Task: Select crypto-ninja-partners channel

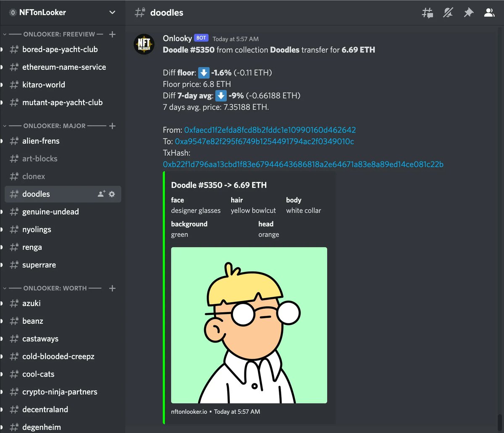Action: [x=63, y=392]
